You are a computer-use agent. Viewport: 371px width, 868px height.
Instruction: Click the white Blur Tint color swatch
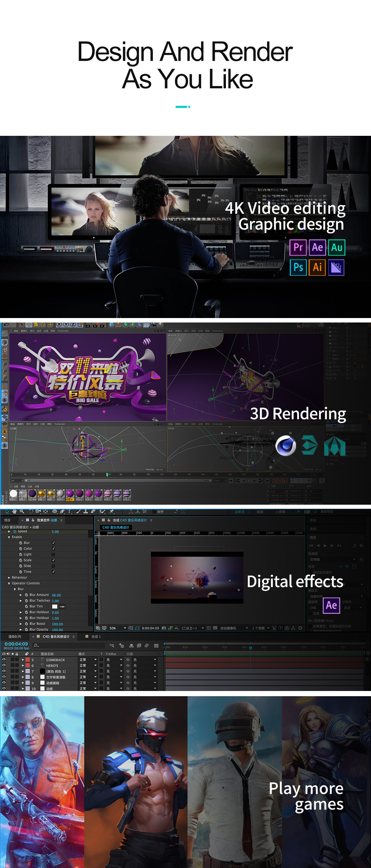coord(55,607)
